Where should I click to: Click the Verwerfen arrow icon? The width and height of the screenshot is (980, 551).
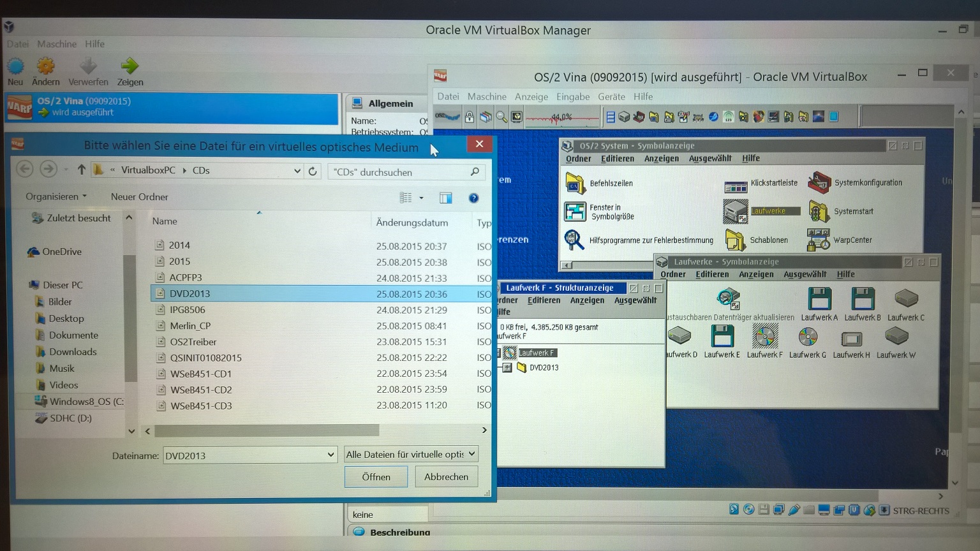click(88, 66)
